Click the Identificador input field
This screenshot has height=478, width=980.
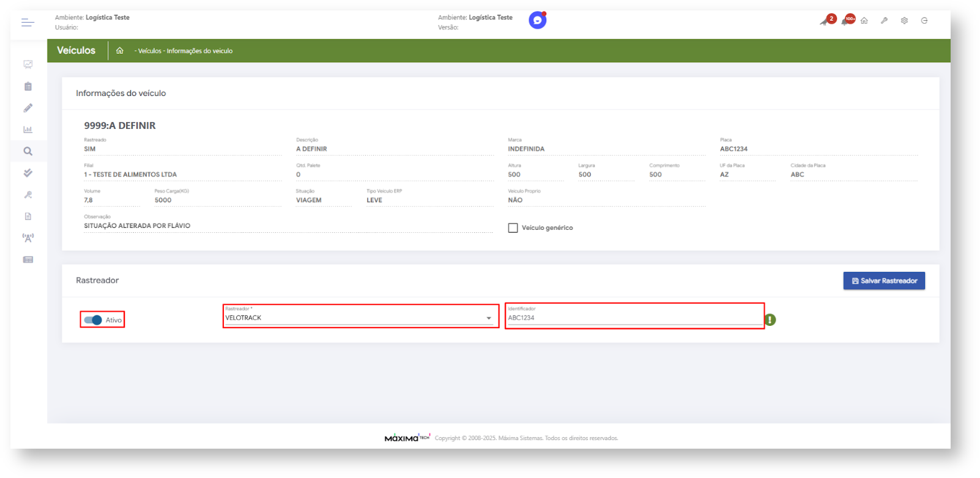[633, 317]
